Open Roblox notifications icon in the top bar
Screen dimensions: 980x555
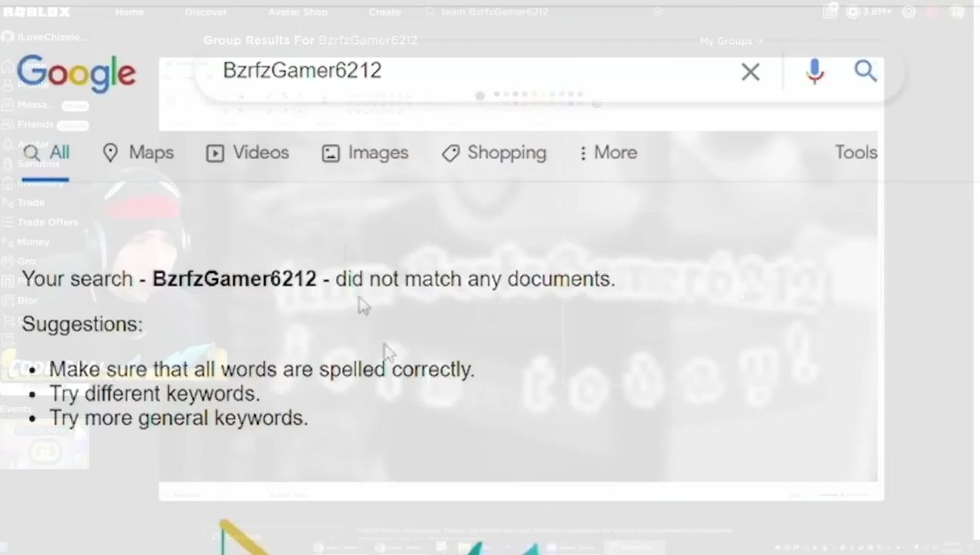[x=829, y=12]
